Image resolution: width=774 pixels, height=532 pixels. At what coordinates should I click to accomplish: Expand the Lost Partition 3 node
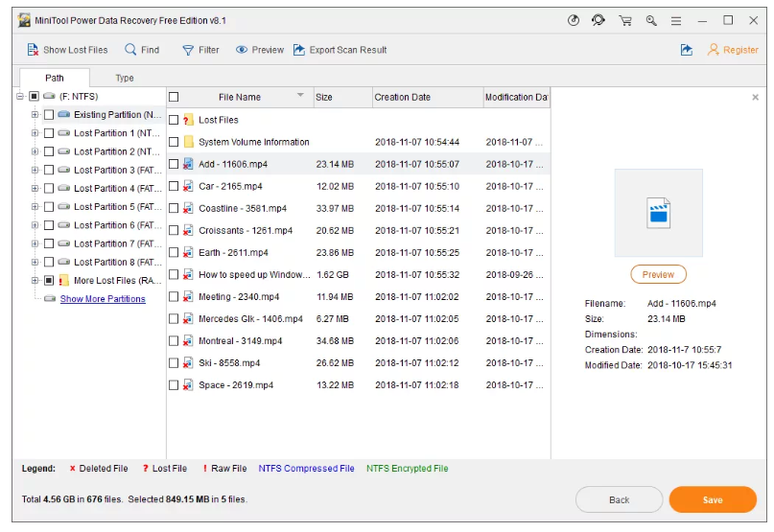click(35, 170)
